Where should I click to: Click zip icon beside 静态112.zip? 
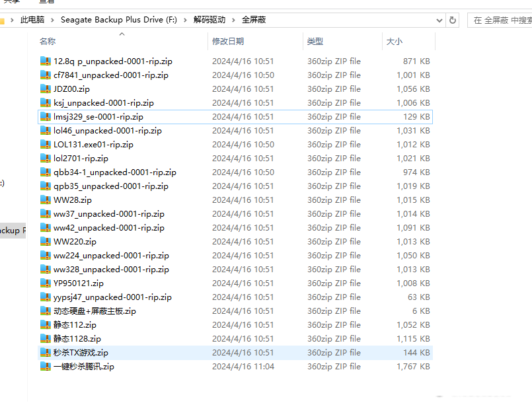(46, 325)
